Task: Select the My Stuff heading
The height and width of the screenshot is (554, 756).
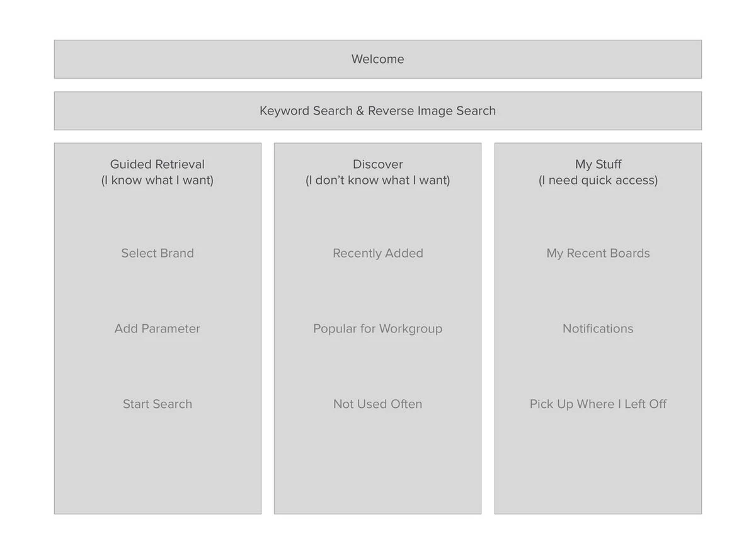Action: pyautogui.click(x=598, y=164)
